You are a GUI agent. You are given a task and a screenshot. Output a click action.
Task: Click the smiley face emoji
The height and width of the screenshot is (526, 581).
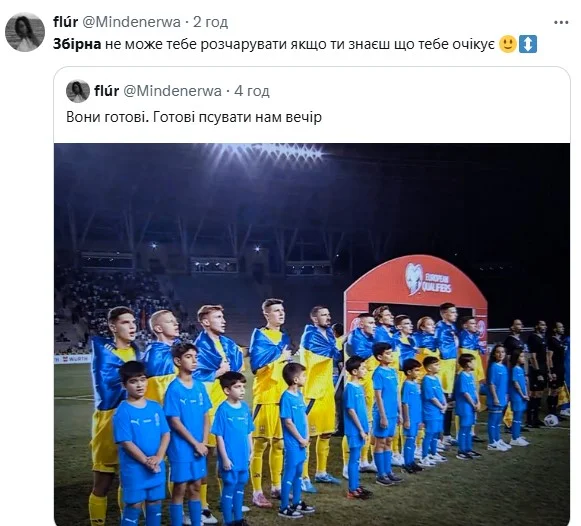[x=508, y=44]
